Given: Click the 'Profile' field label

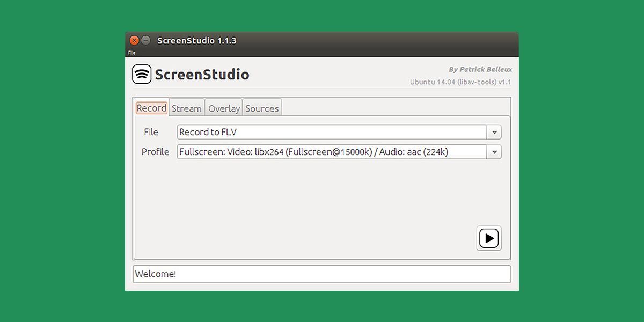Looking at the screenshot, I should coord(155,152).
